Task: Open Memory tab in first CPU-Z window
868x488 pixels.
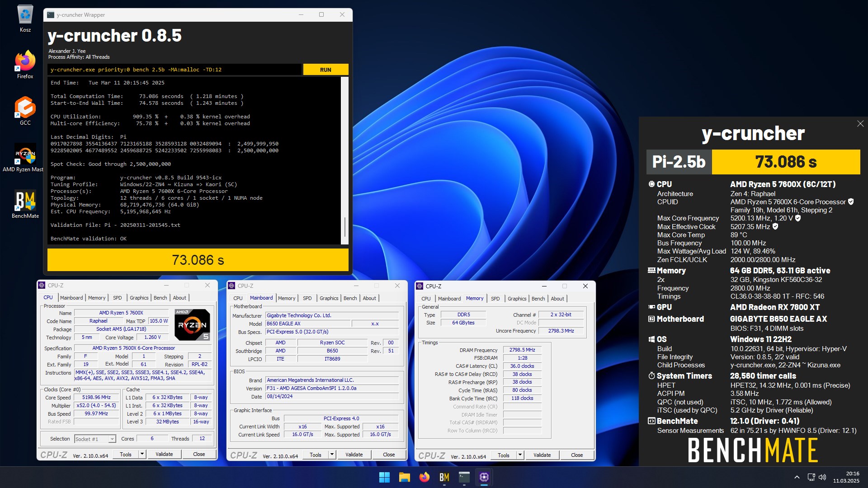Action: pyautogui.click(x=97, y=298)
